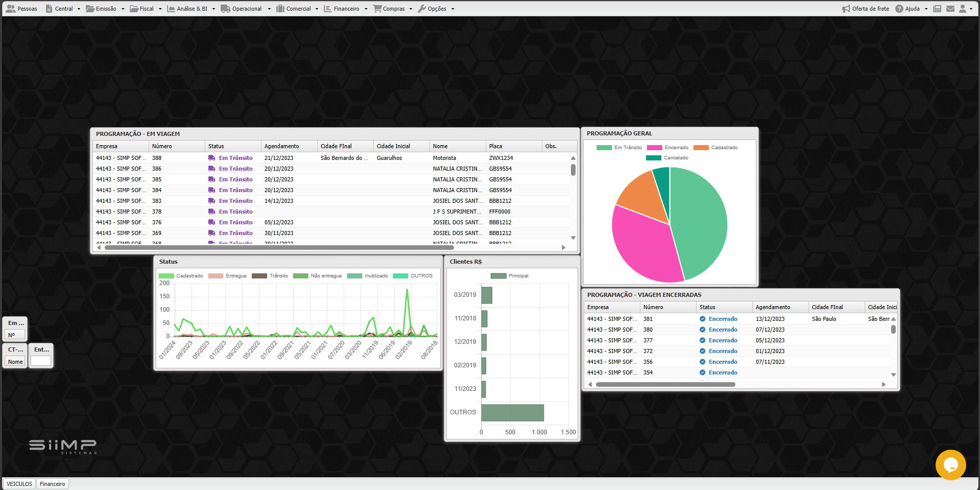980x490 pixels.
Task: Open Encerrado link for row 356
Action: coord(723,362)
